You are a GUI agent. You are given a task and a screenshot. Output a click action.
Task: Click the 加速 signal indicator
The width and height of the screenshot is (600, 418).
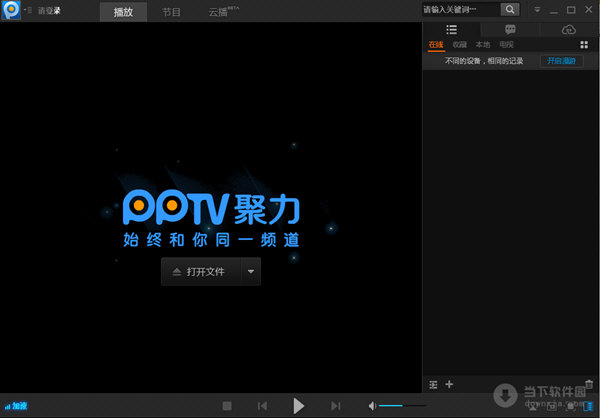16,406
